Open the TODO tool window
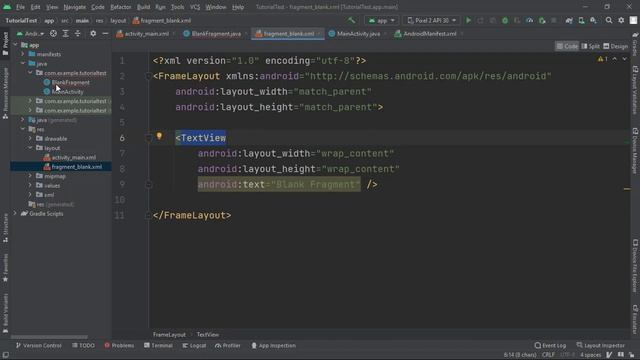The image size is (640, 360). (x=83, y=345)
